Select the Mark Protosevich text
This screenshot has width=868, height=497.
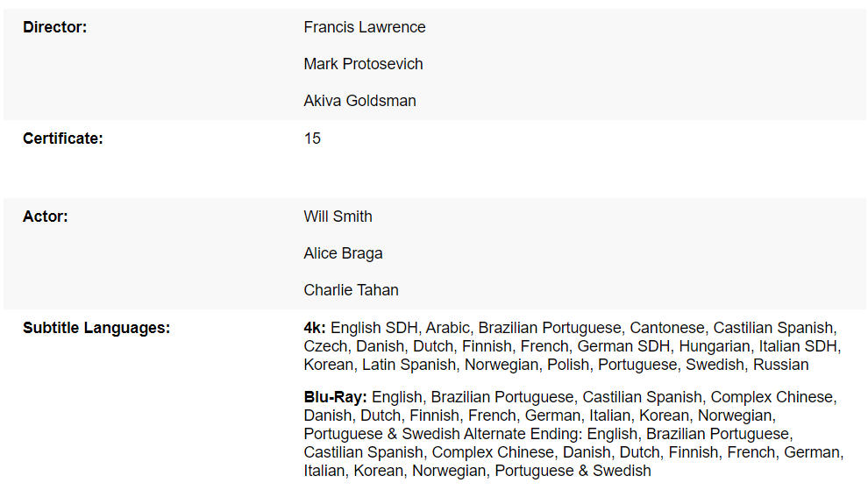point(363,64)
